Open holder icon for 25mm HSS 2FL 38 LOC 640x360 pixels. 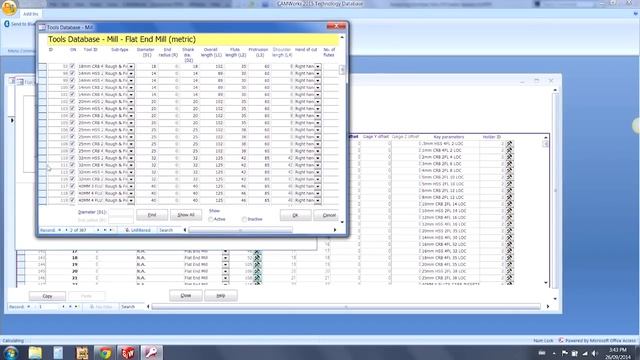(509, 271)
